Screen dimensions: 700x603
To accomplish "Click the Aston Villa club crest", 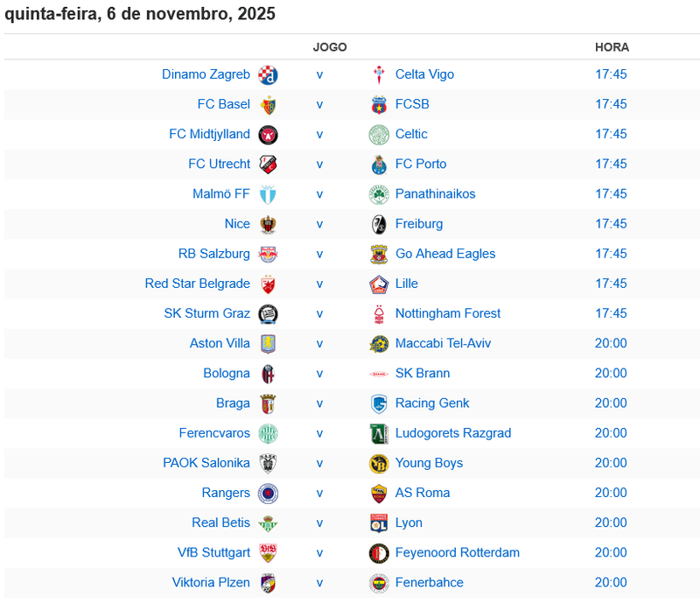I will pos(268,344).
